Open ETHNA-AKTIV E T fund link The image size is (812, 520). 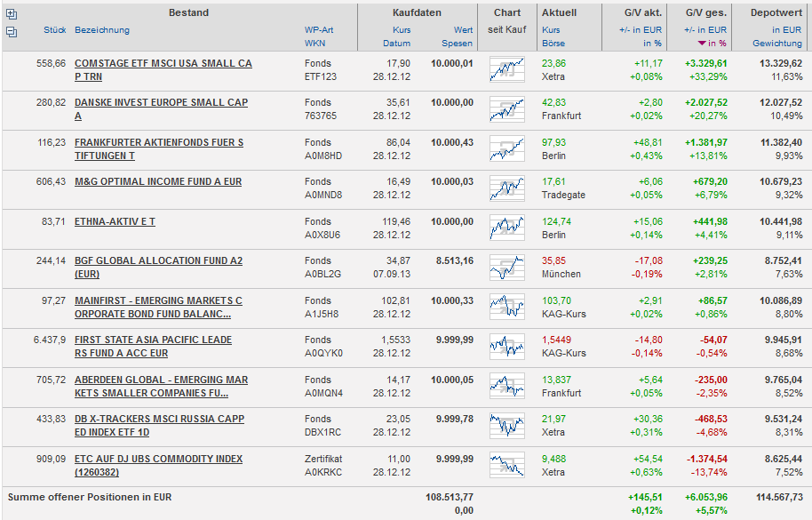pyautogui.click(x=115, y=221)
